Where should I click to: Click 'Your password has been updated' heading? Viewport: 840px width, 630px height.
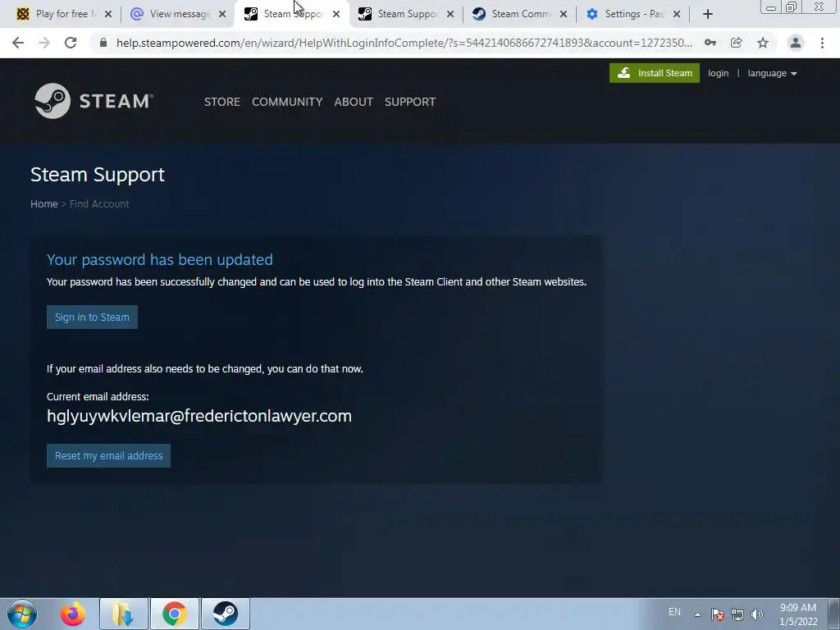(x=160, y=260)
